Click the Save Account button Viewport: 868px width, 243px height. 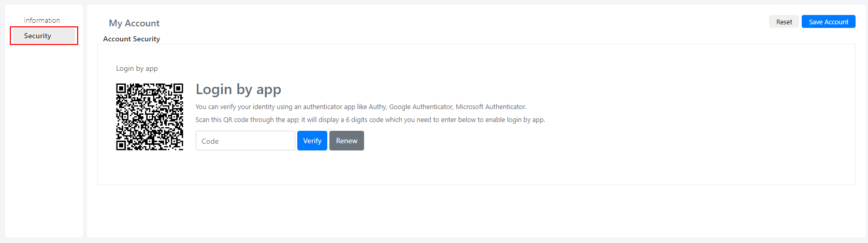[x=829, y=22]
